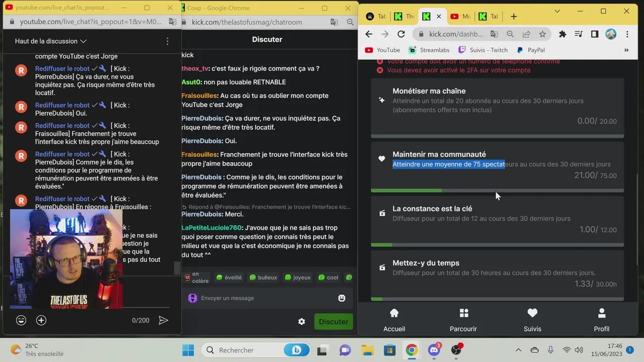Image resolution: width=644 pixels, height=362 pixels.
Task: Open the emoji picker in Kick message box
Action: point(342,298)
